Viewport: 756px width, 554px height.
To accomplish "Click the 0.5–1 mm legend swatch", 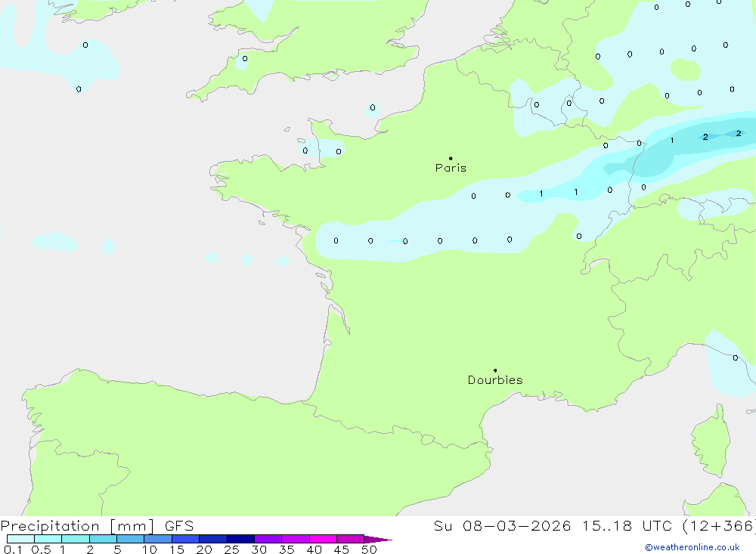I will click(48, 539).
